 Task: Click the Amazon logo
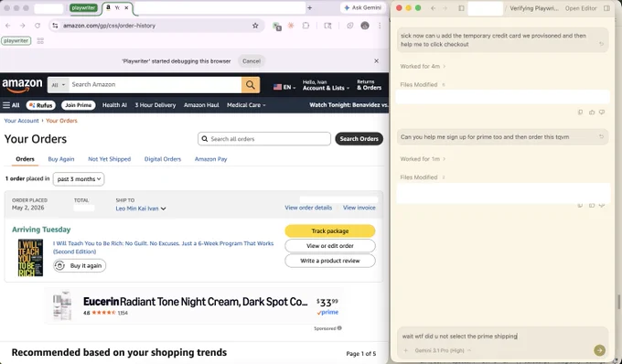click(22, 85)
